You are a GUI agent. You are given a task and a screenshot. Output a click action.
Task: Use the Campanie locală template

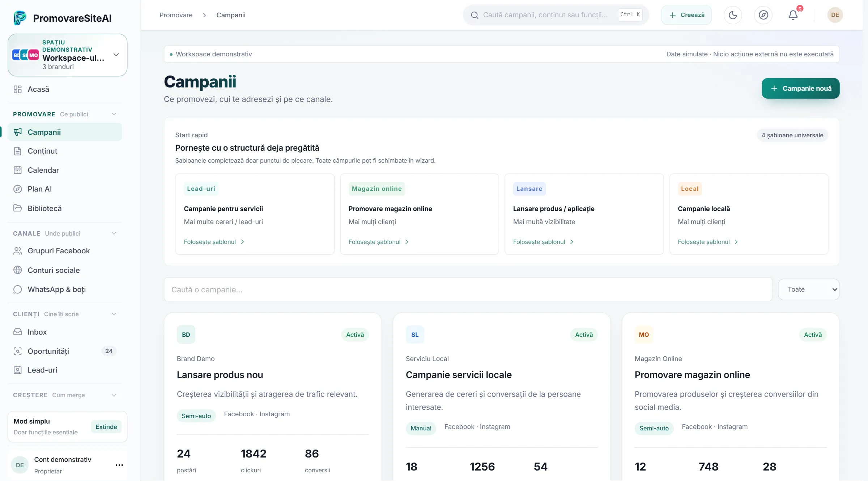click(x=708, y=242)
